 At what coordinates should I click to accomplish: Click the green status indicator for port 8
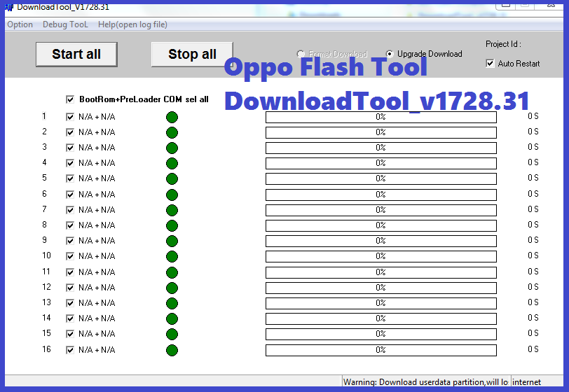click(x=172, y=226)
